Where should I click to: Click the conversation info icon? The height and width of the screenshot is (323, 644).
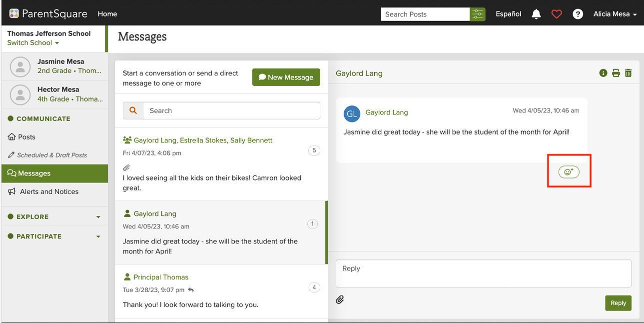[603, 73]
